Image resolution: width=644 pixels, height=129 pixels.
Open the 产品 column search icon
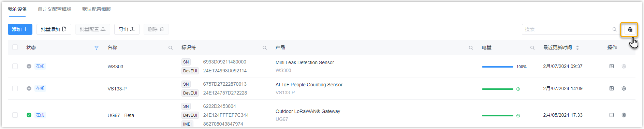tap(471, 48)
